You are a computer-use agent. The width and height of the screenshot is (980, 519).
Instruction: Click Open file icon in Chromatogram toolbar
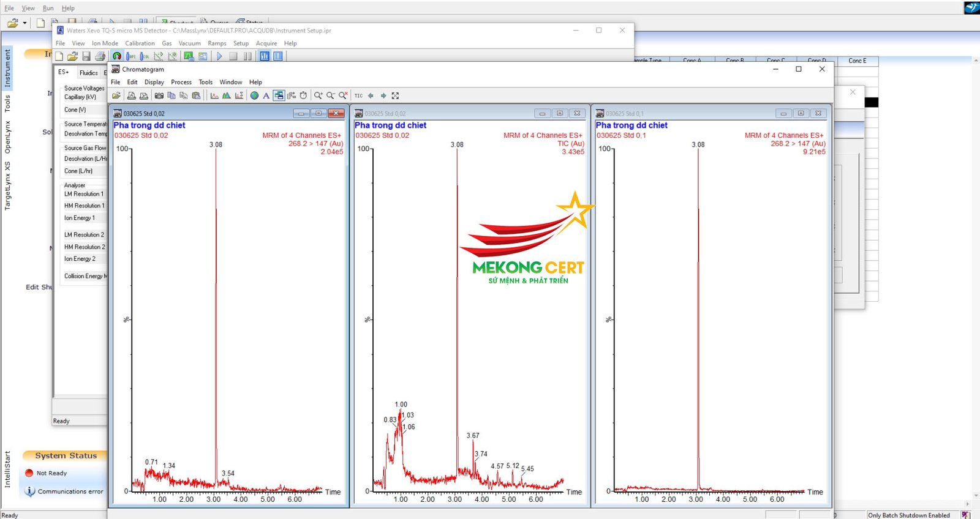point(116,95)
